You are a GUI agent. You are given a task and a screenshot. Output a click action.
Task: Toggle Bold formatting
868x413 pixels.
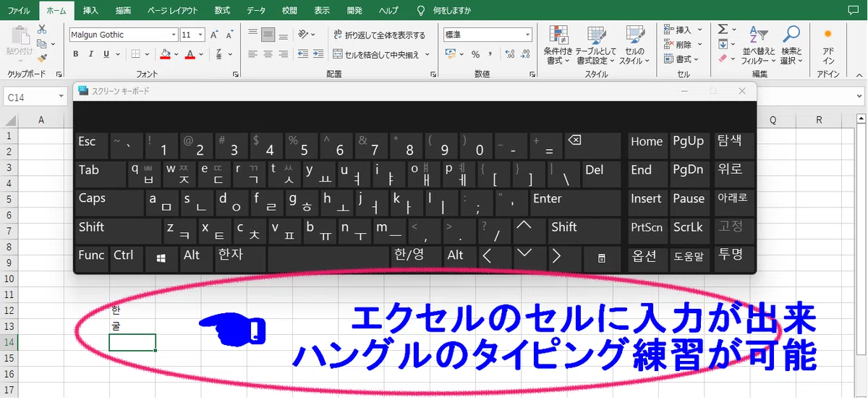77,54
